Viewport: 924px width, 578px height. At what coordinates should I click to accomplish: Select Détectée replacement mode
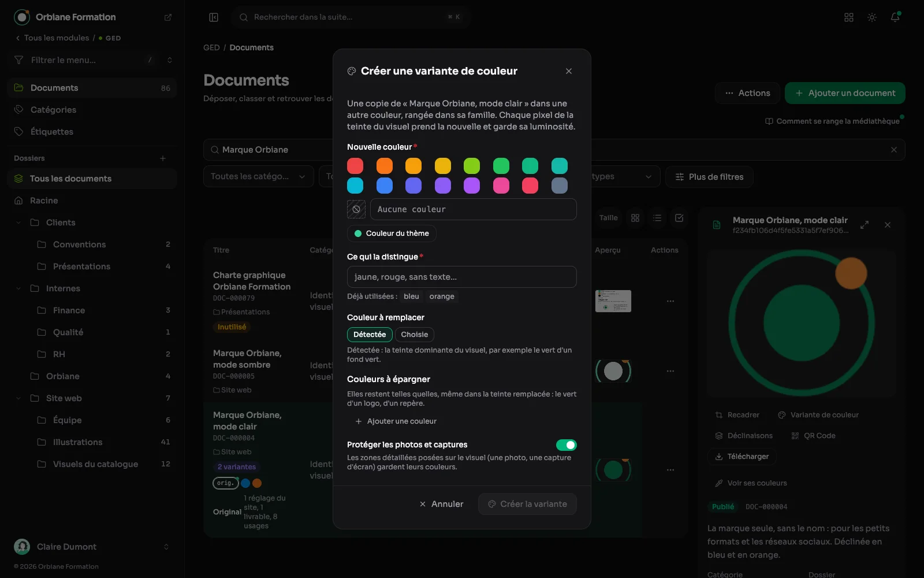(370, 335)
